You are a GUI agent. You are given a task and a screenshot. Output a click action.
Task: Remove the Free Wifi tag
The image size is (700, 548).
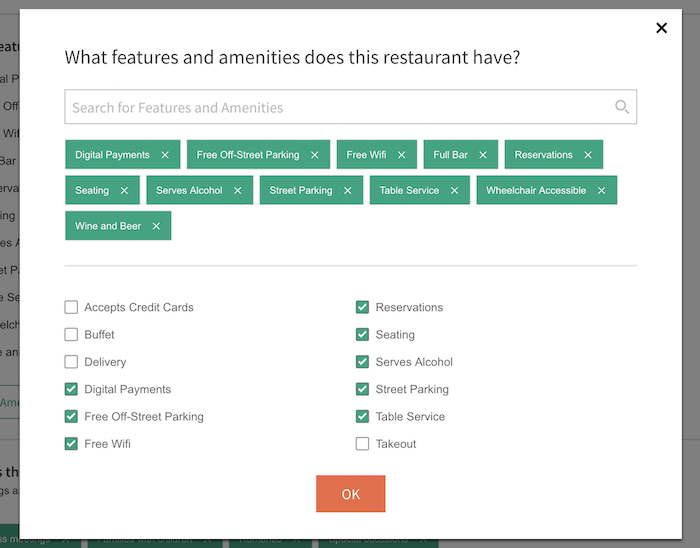[x=401, y=155]
